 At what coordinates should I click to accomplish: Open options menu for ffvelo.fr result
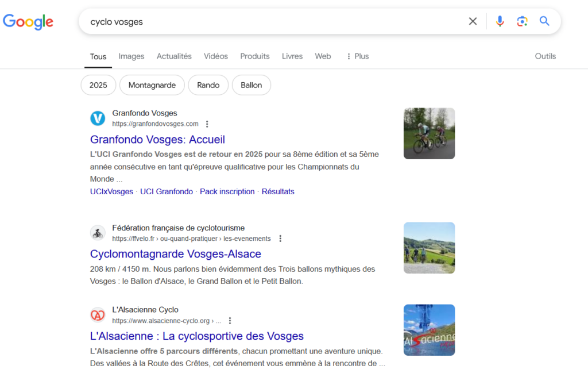coord(280,239)
